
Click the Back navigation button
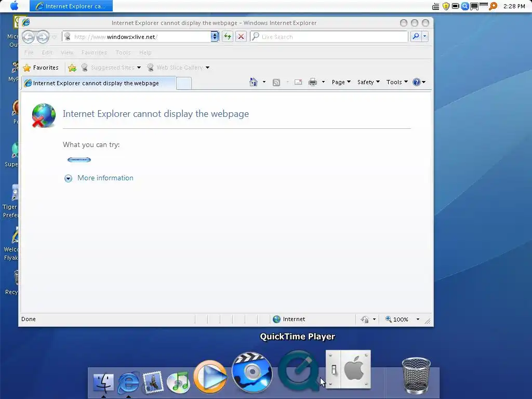tap(29, 37)
